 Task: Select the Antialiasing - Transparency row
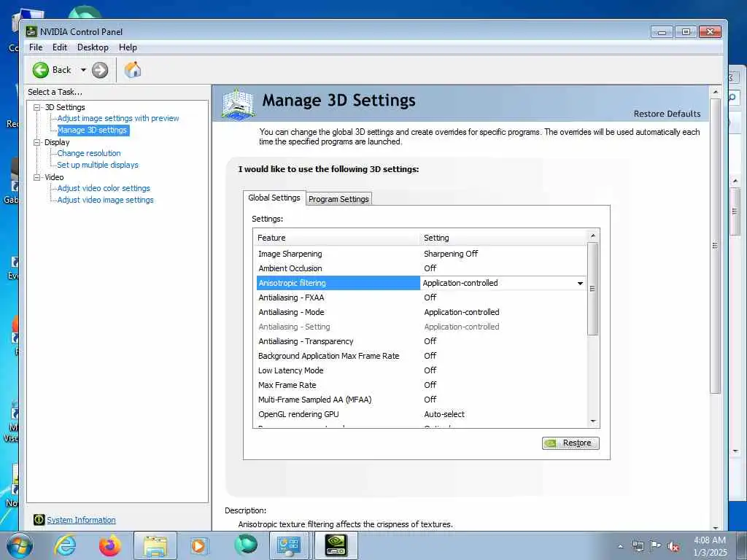click(421, 341)
